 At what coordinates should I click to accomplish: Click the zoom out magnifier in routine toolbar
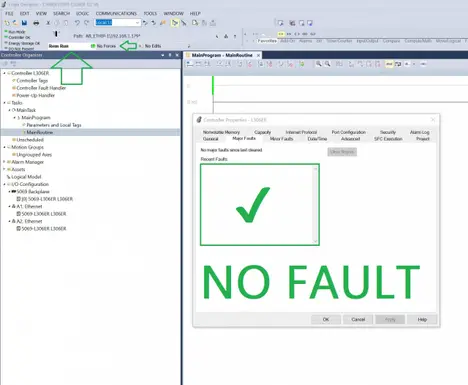click(x=328, y=64)
